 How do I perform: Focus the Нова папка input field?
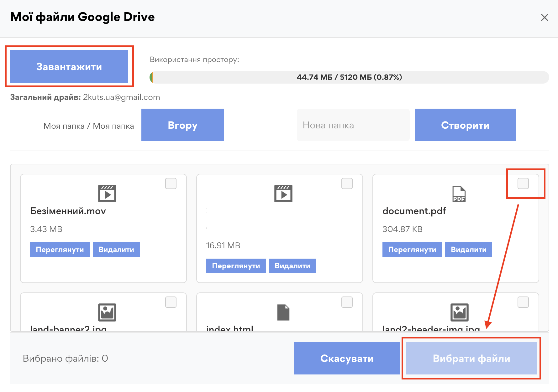click(353, 125)
